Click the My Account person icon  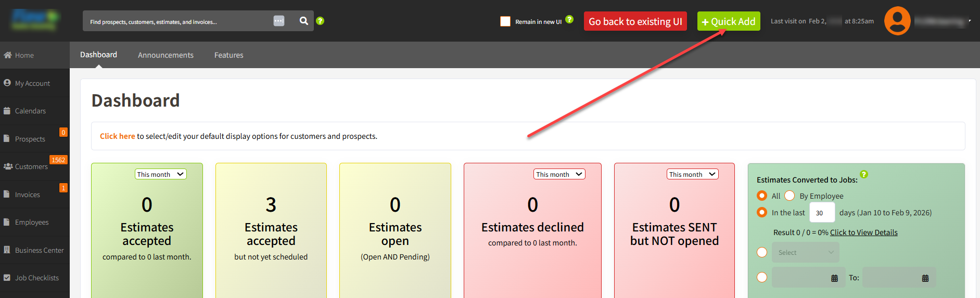pyautogui.click(x=7, y=83)
